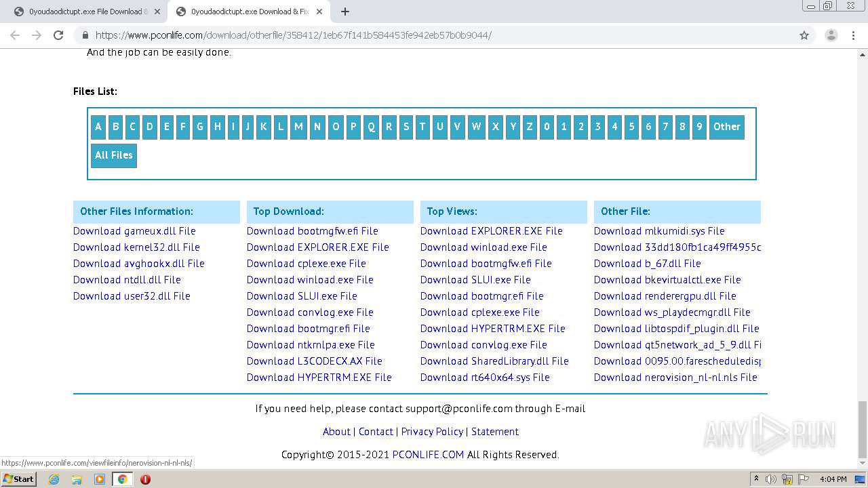Open Download kernel32.dll File link

(x=136, y=247)
